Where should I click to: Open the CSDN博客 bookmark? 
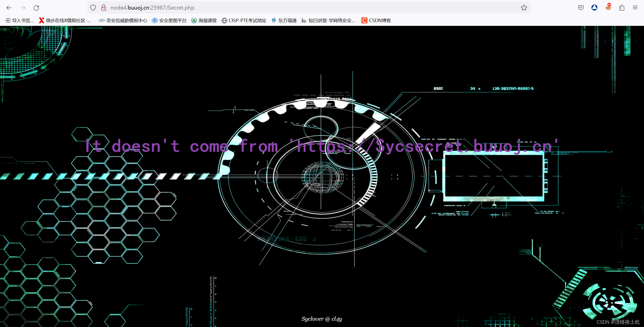point(376,20)
